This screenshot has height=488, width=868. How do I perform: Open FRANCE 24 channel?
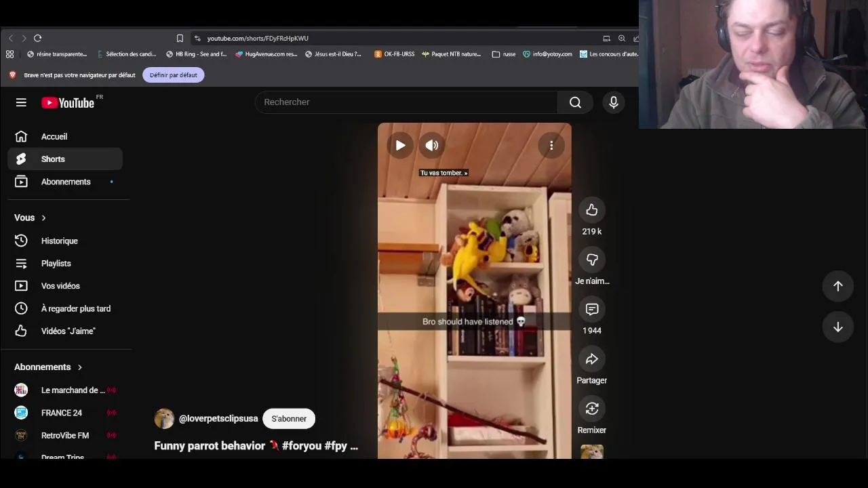tap(65, 413)
